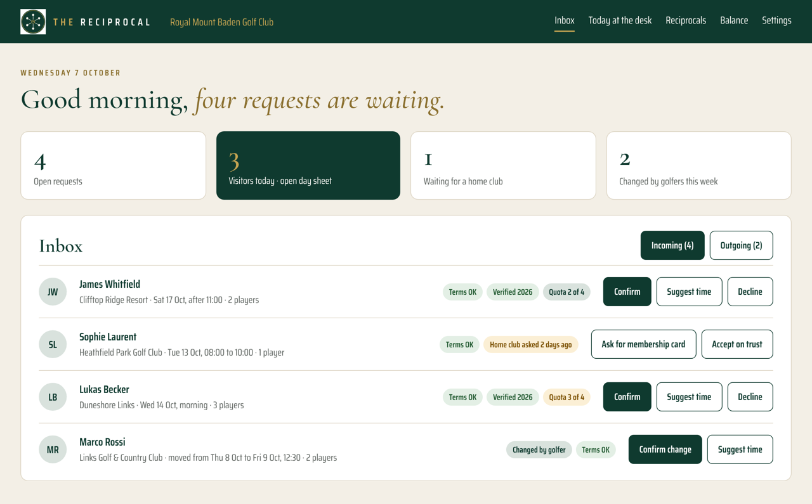Screen dimensions: 812x504
Task: Open Changed by golfers this week card
Action: coord(699,165)
